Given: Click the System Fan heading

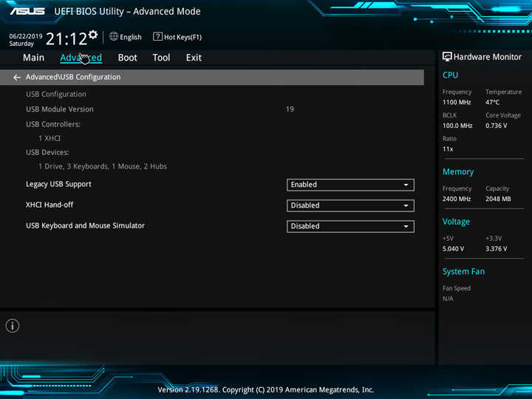Looking at the screenshot, I should (463, 271).
